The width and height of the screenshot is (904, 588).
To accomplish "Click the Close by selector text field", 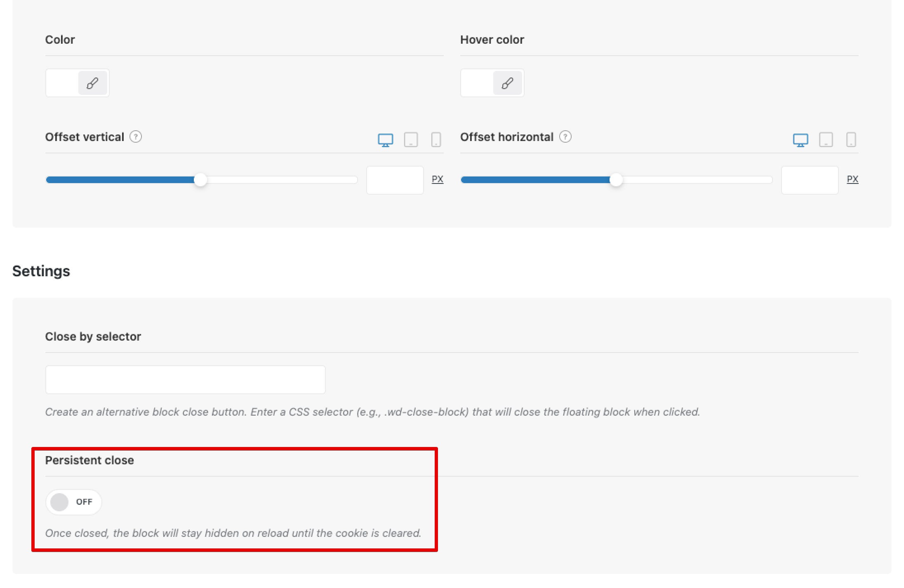I will [185, 379].
